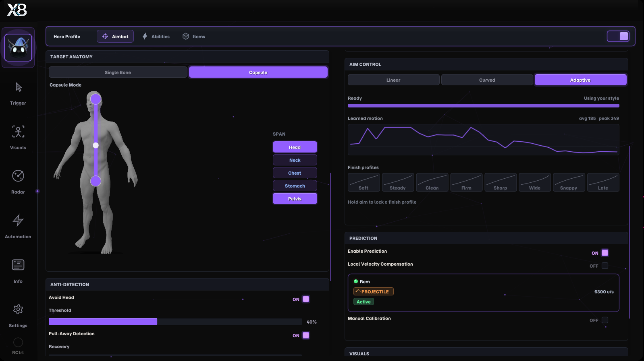The width and height of the screenshot is (644, 361).
Task: Toggle Avoid Head checkbox
Action: point(306,299)
